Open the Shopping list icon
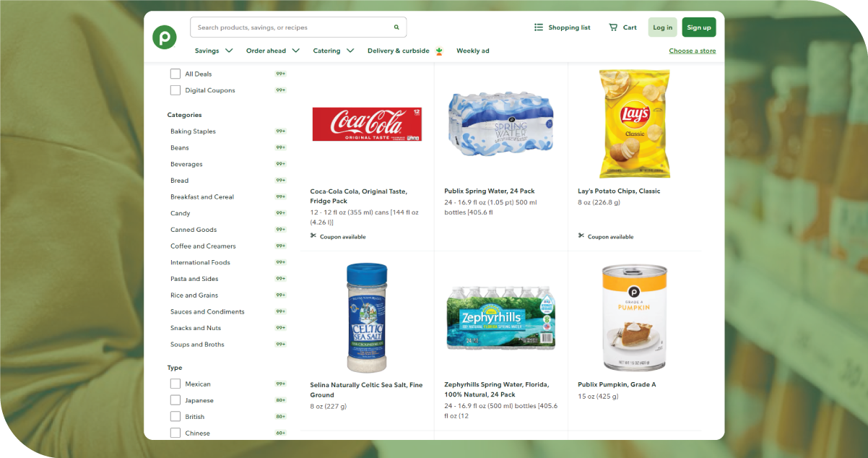 [539, 27]
